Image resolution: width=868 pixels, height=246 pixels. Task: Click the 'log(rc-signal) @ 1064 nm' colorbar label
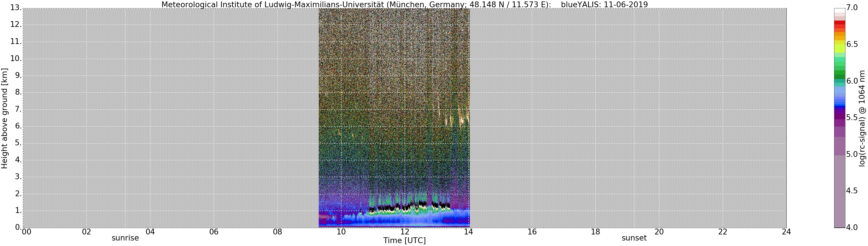tap(862, 118)
